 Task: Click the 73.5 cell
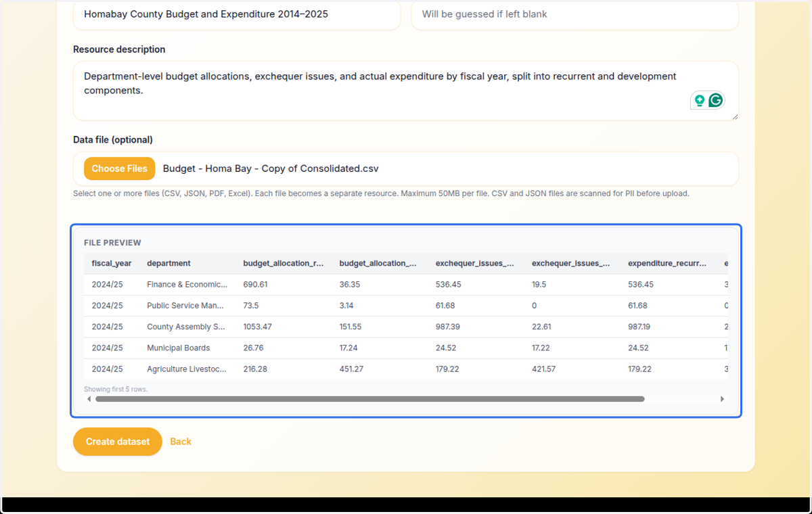(251, 306)
